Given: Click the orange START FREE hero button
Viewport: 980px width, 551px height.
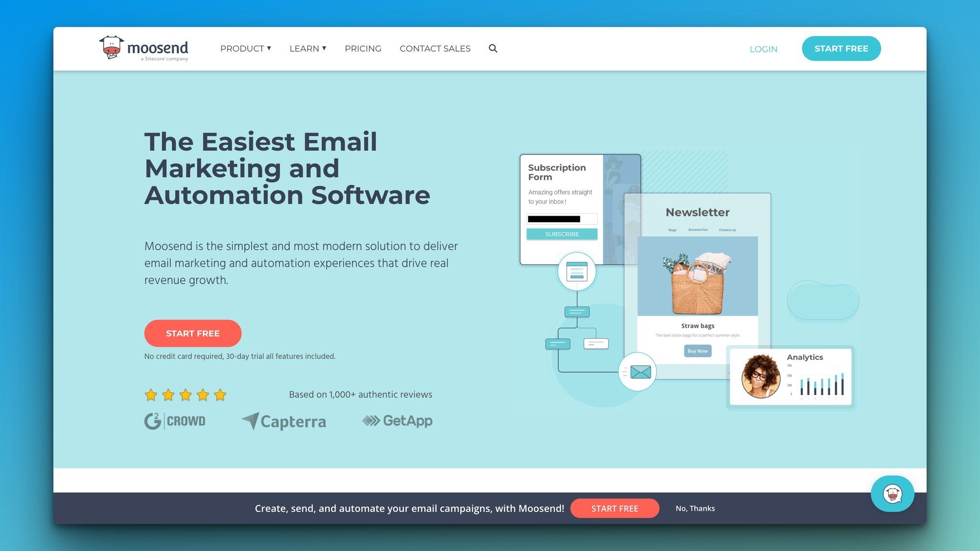Looking at the screenshot, I should point(192,333).
